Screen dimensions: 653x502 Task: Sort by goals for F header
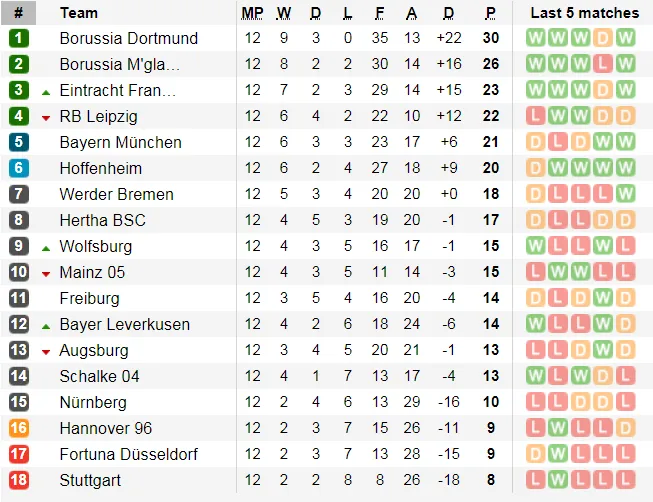pos(379,13)
